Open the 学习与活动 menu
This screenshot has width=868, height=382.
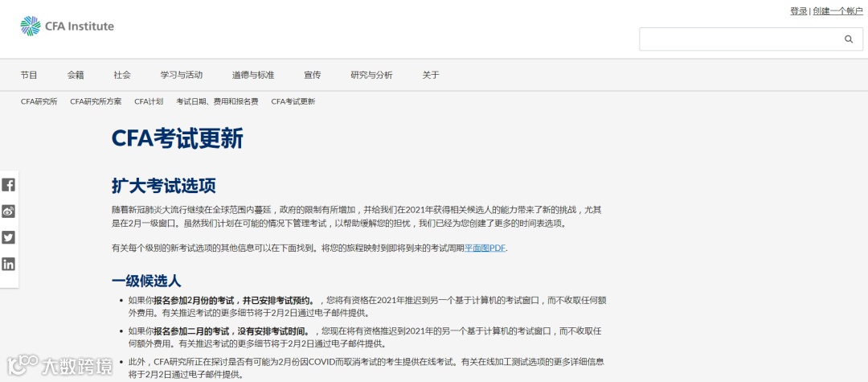click(182, 75)
